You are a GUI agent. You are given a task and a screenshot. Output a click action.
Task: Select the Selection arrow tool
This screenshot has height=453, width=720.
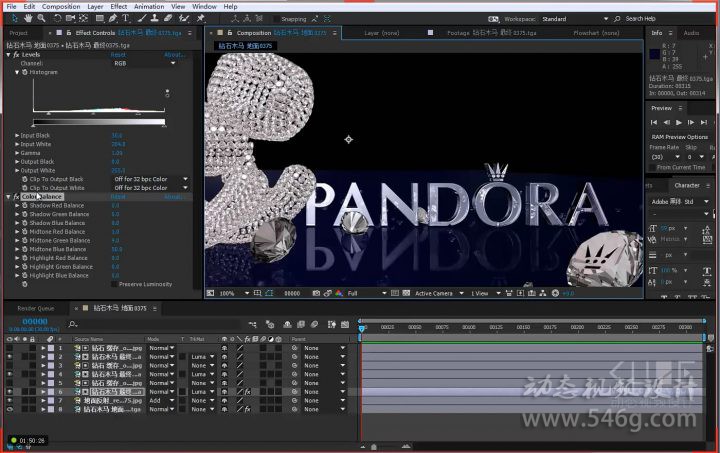(15, 18)
